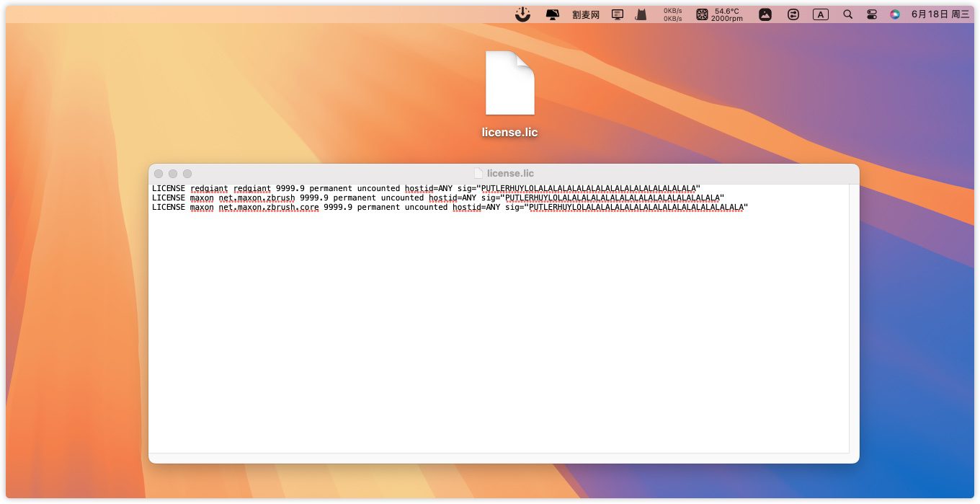Open Control Center toggles

[x=872, y=14]
